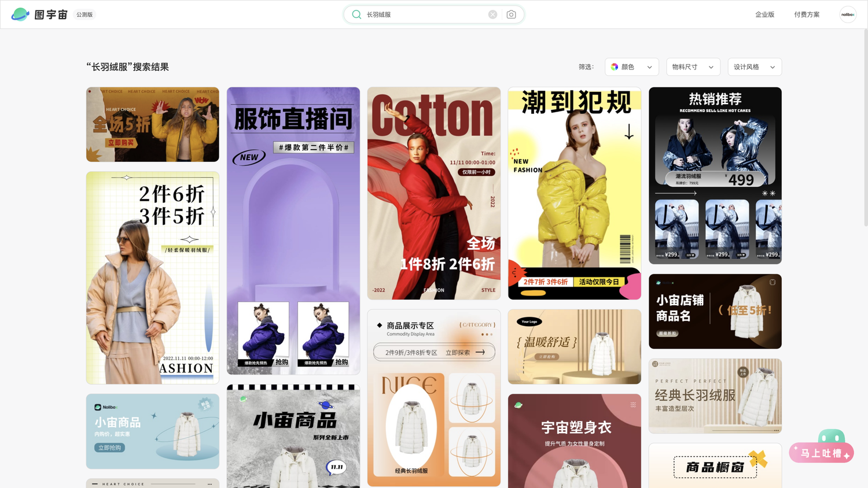The image size is (868, 488).
Task: Open the 付费方案 page
Action: 807,14
